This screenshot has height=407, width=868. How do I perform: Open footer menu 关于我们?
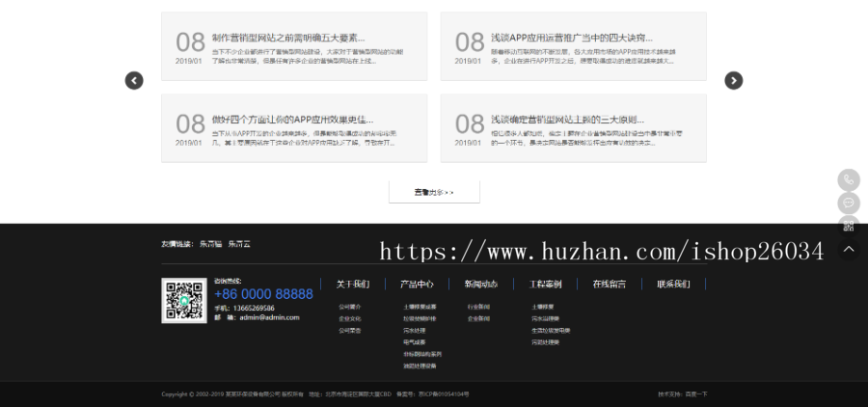pyautogui.click(x=353, y=285)
